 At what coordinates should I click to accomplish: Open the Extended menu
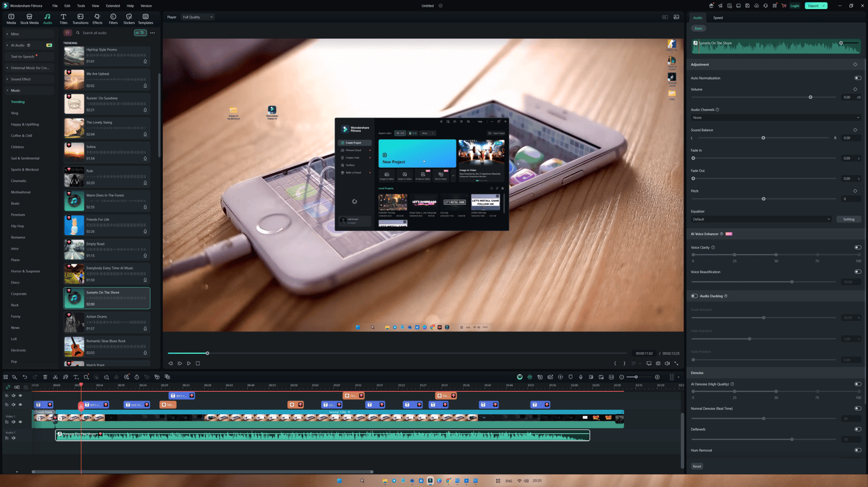[x=113, y=6]
